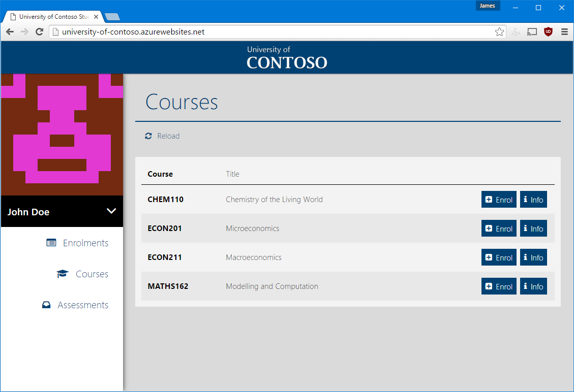
Task: Click the University of Contoso header logo
Action: point(287,58)
